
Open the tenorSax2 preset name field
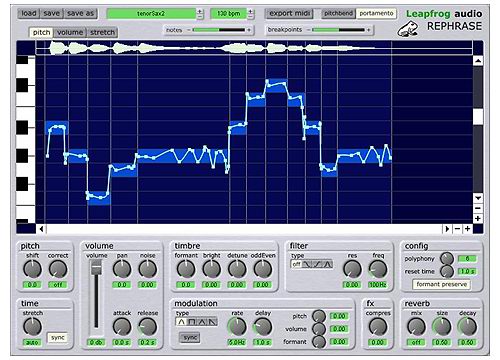point(151,14)
